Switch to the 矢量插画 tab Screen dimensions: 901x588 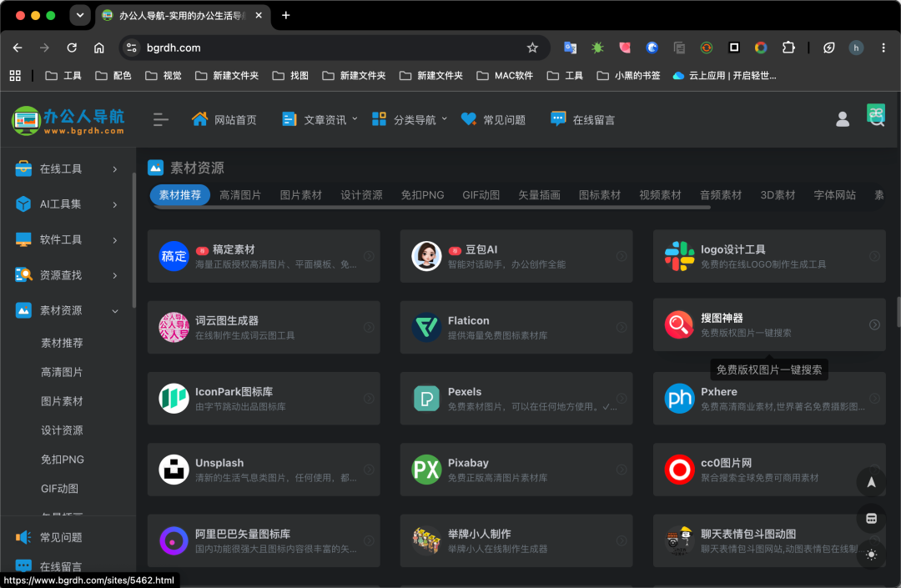539,195
